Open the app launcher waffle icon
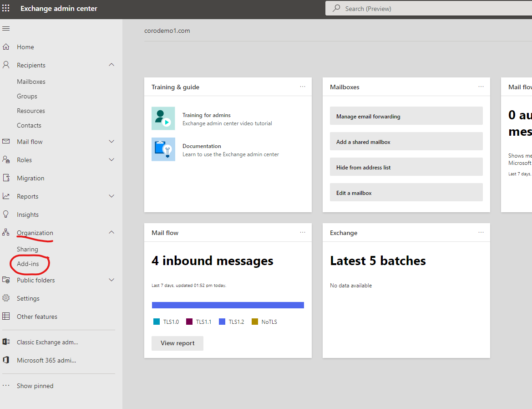 point(6,8)
